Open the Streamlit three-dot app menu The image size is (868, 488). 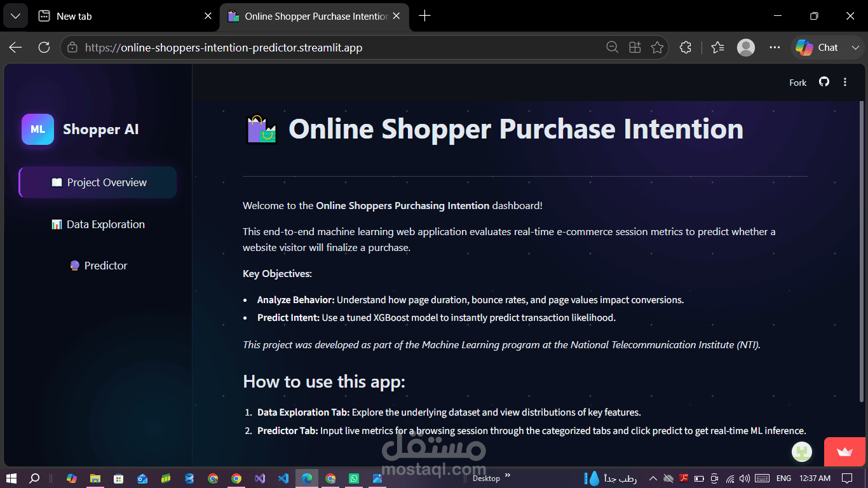coord(845,82)
